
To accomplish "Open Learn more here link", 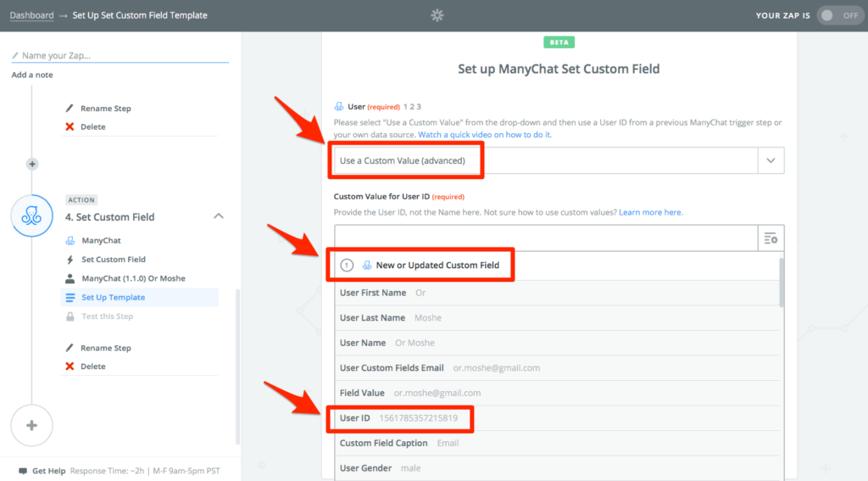I will tap(650, 212).
